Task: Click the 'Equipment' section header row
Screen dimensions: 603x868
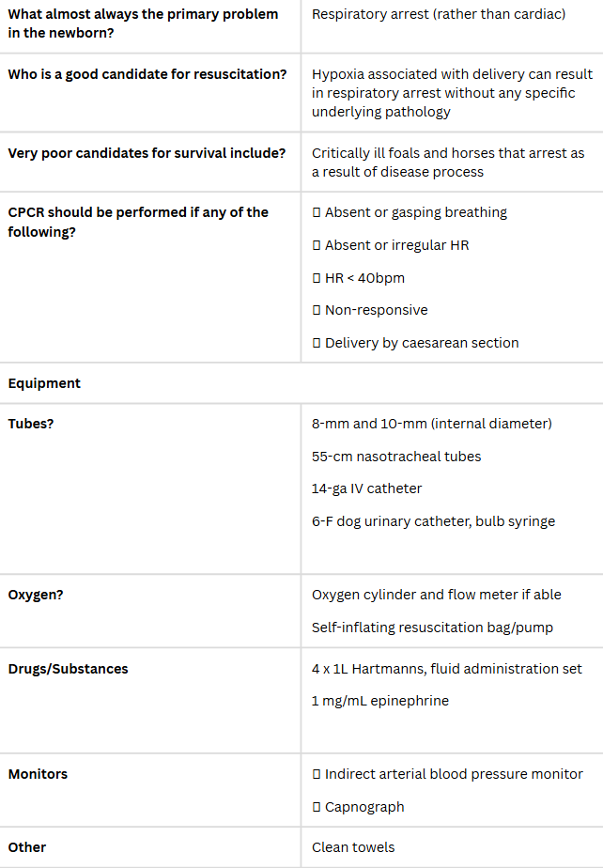Action: (44, 383)
